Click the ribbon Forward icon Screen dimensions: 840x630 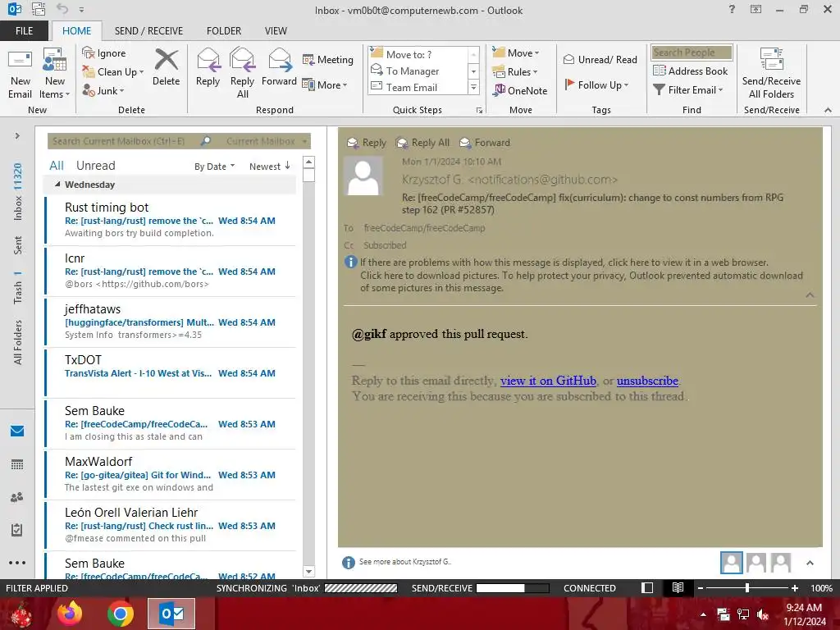279,67
